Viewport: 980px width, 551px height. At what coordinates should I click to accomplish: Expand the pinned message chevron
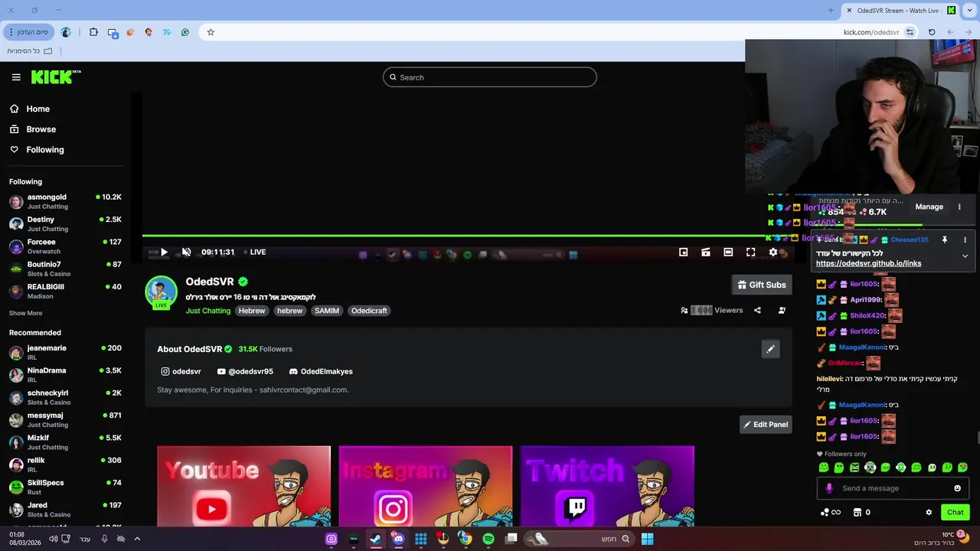[x=965, y=256]
